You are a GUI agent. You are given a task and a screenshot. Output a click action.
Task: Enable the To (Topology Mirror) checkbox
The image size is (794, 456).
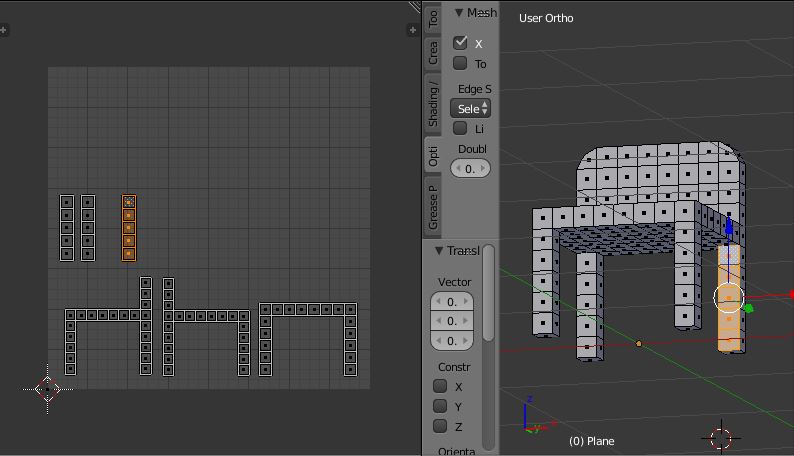coord(460,63)
